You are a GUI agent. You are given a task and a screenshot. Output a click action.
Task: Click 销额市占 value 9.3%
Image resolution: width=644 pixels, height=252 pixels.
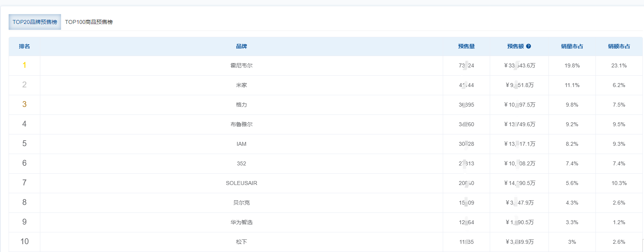click(x=619, y=144)
